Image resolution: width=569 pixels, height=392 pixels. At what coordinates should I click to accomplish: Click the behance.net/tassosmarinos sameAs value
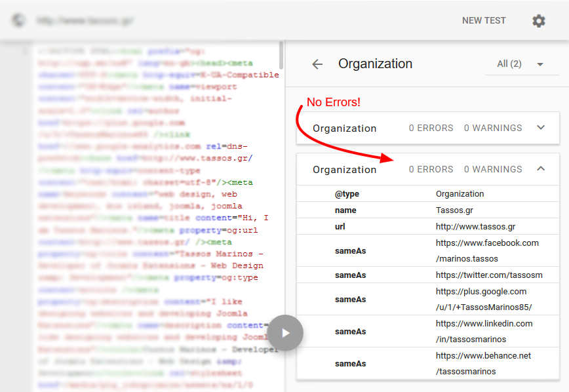point(483,363)
